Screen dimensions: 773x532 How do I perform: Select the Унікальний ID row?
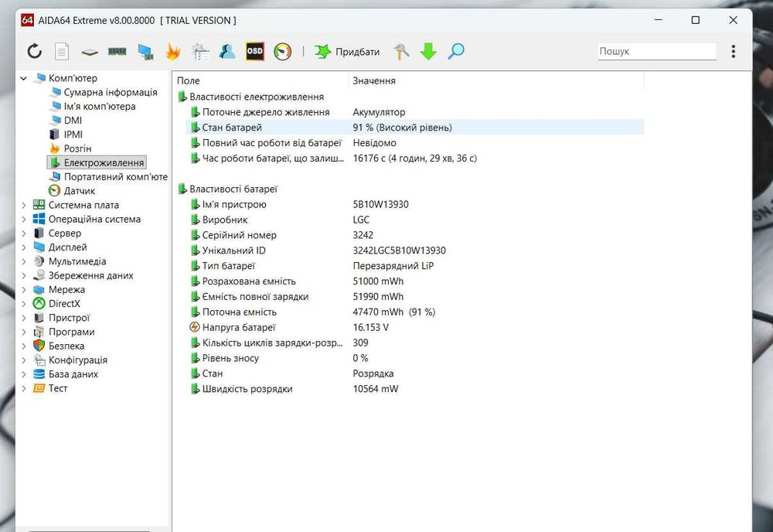coord(415,251)
